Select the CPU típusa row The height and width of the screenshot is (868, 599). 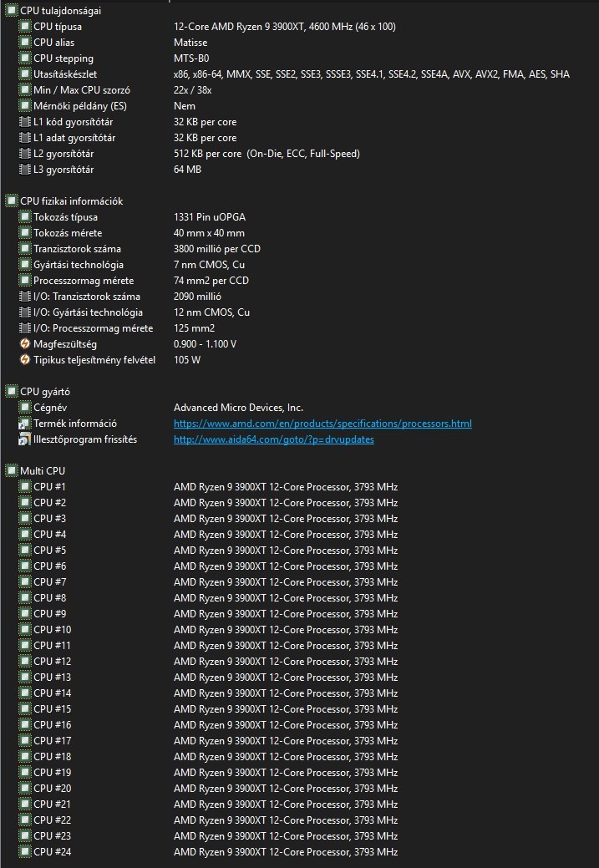58,27
